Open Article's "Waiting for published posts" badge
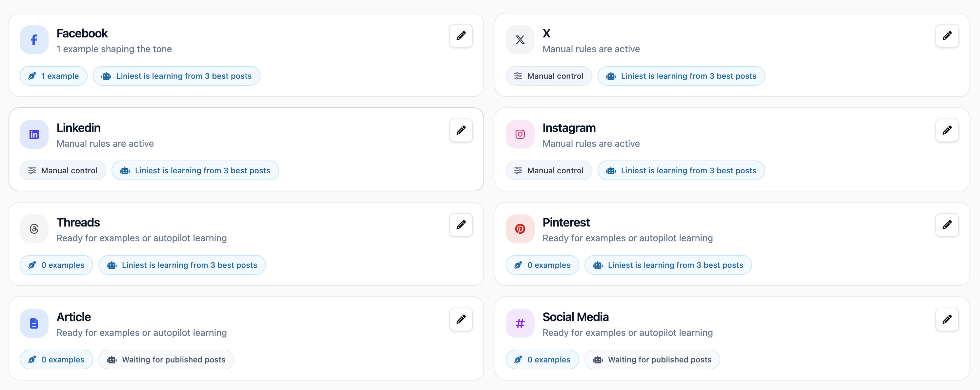980x390 pixels. (166, 359)
